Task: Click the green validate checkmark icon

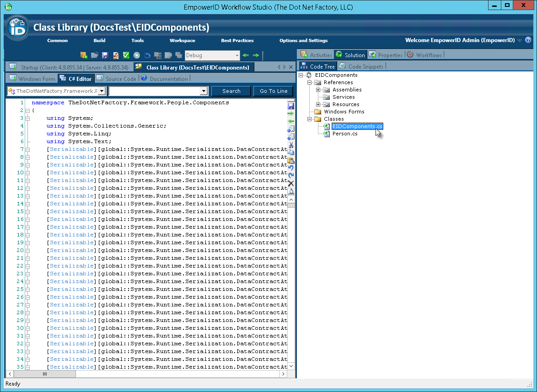Action: pos(126,55)
